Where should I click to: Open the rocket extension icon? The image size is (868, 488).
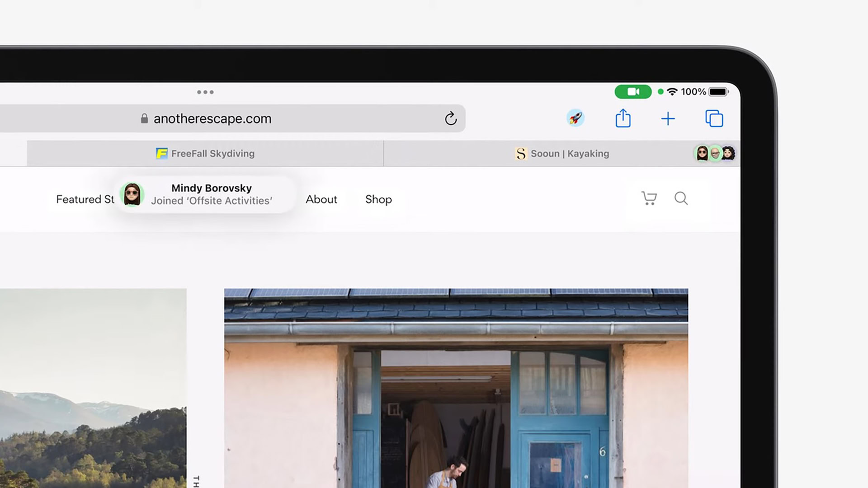576,118
